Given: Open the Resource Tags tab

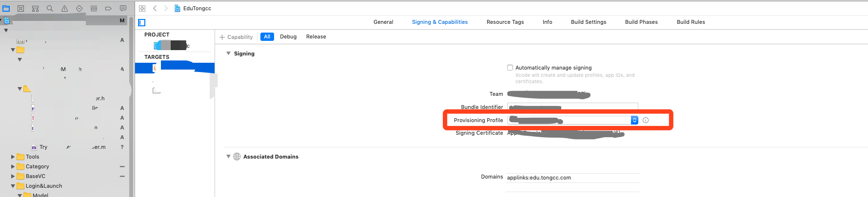Looking at the screenshot, I should tap(505, 22).
